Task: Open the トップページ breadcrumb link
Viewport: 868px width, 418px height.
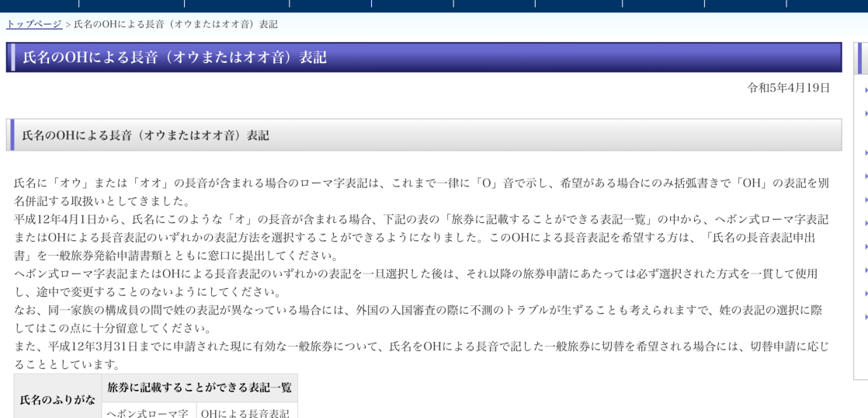Action: pyautogui.click(x=33, y=24)
